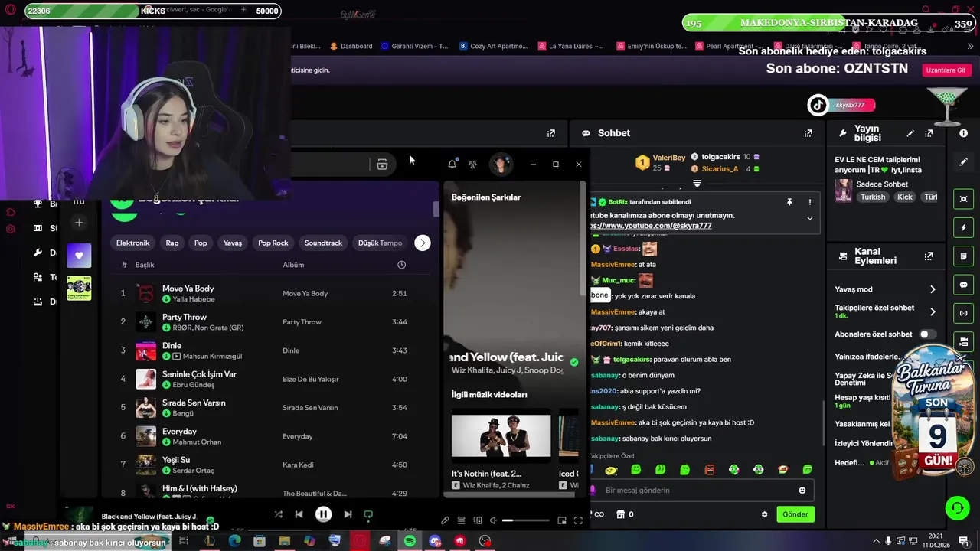The height and width of the screenshot is (551, 980).
Task: Open Spotify connect to device icon
Action: [x=478, y=520]
